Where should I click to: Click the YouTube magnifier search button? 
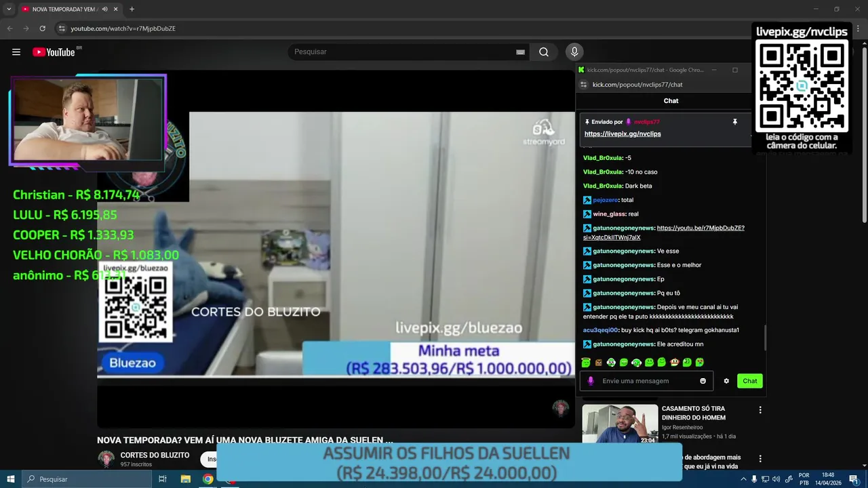544,52
